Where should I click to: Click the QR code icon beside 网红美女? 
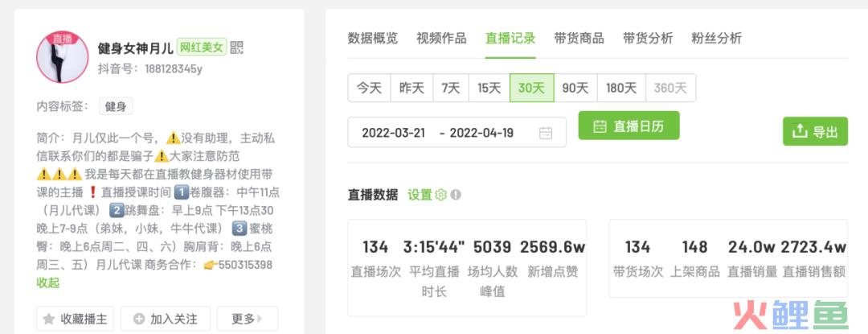tap(236, 47)
